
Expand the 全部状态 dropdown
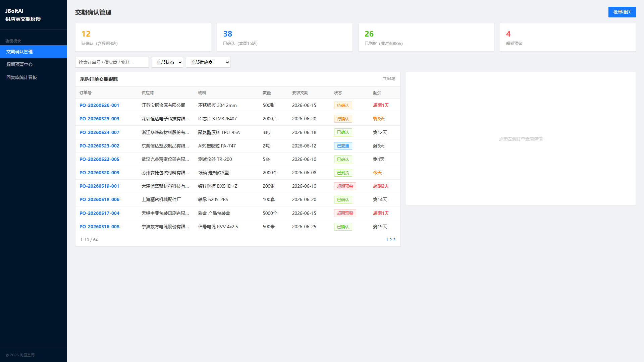(x=167, y=62)
